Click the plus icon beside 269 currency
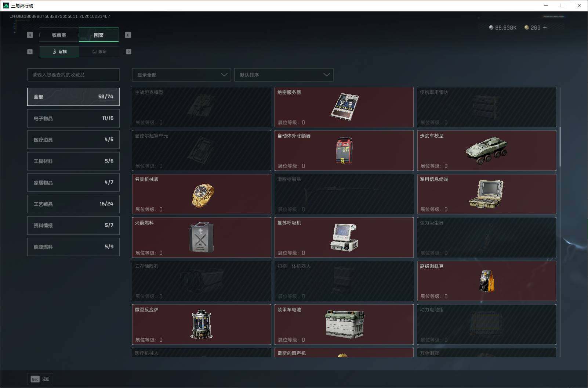The height and width of the screenshot is (388, 588). [545, 28]
